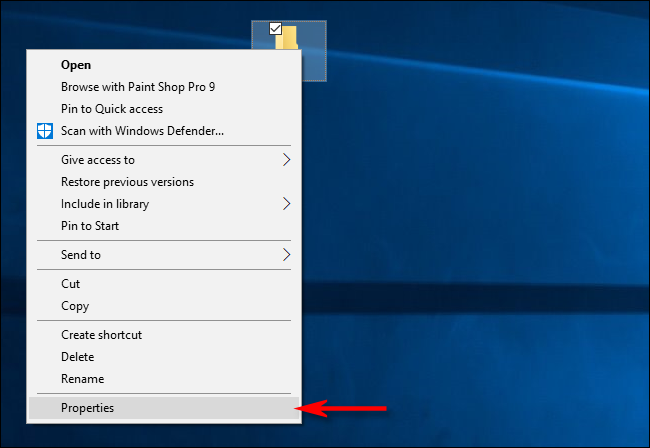Screen dimensions: 650x448
Task: Click the Windows Defender shield icon
Action: [44, 131]
